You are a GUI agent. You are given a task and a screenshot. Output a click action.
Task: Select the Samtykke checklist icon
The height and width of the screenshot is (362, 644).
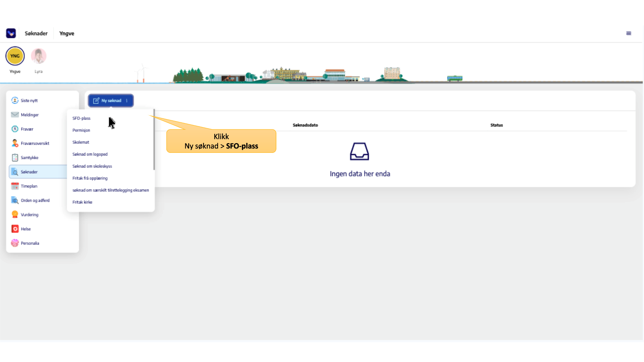pos(15,158)
